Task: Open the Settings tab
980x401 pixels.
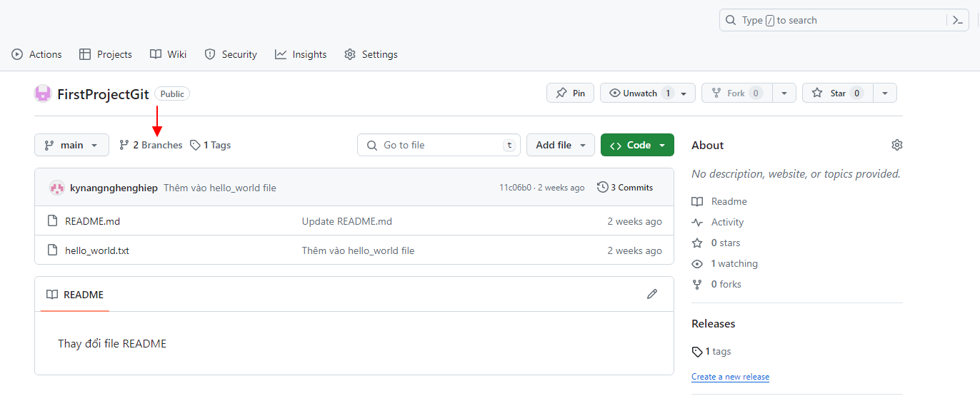Action: [371, 54]
